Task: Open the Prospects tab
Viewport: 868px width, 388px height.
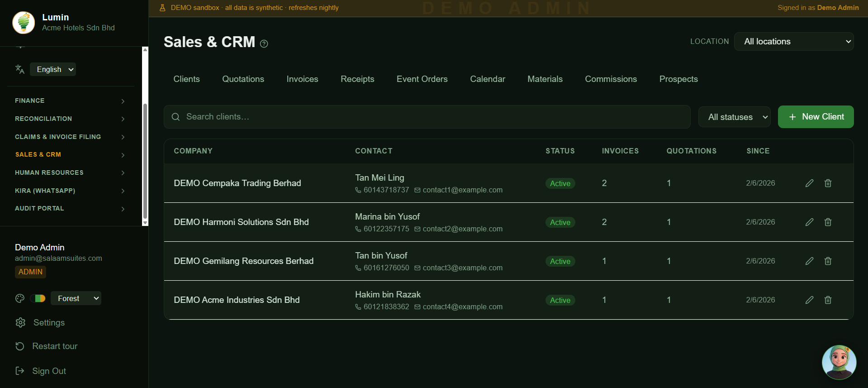Action: [x=678, y=79]
